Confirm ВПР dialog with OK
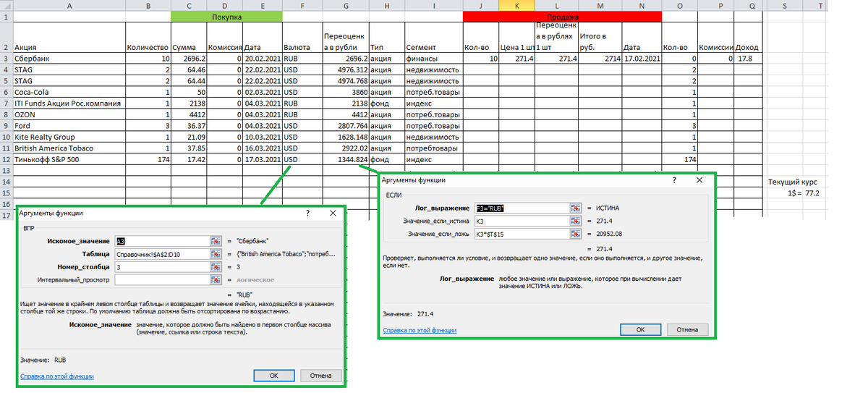868x393 pixels. coord(273,376)
